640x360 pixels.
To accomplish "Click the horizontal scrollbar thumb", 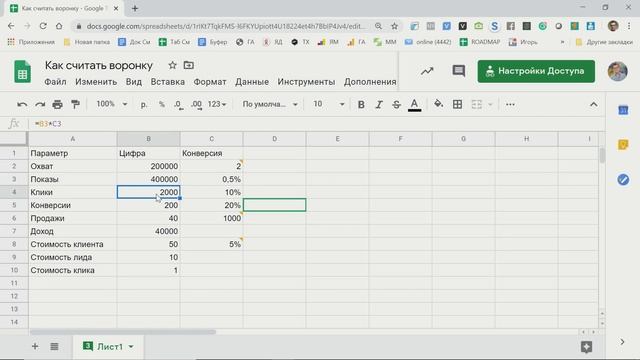I will [122, 332].
